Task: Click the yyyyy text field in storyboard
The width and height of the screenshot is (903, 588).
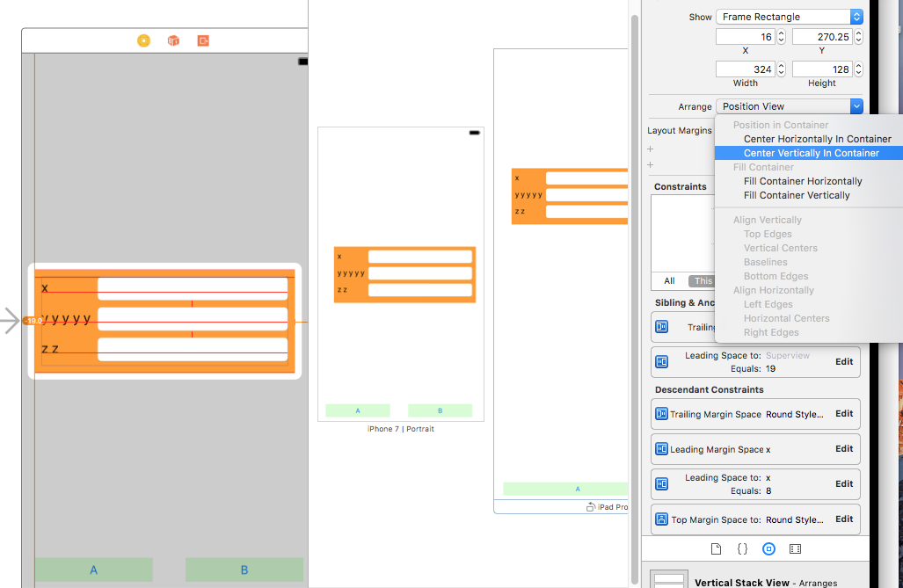Action: [193, 319]
